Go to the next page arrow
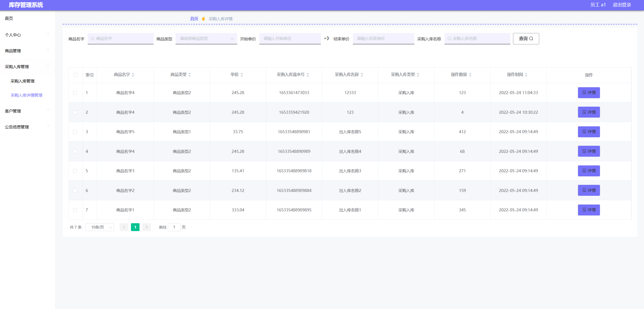 pos(147,227)
